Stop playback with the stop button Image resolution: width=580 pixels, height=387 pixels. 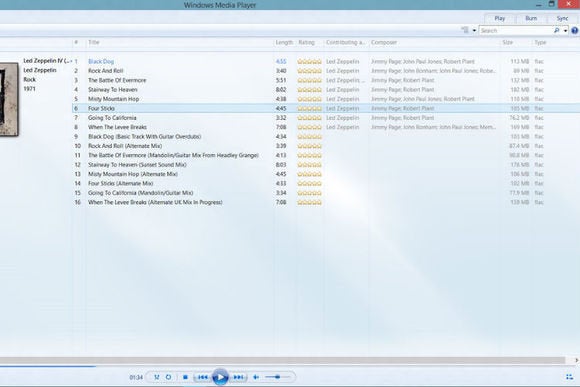(185, 377)
